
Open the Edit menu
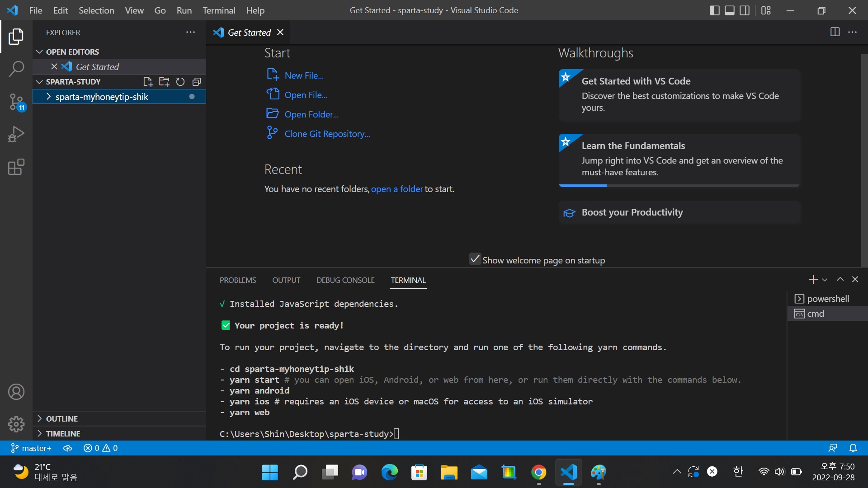pyautogui.click(x=61, y=10)
